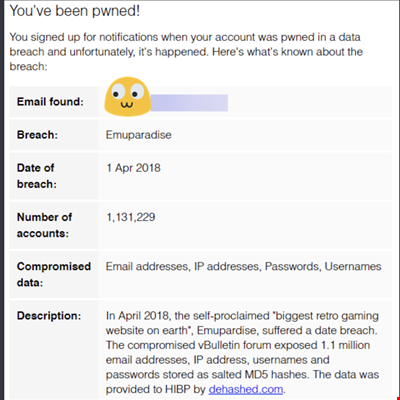Click the "Date of breach:" label
Viewport: 400px width, 400px height.
tap(37, 176)
